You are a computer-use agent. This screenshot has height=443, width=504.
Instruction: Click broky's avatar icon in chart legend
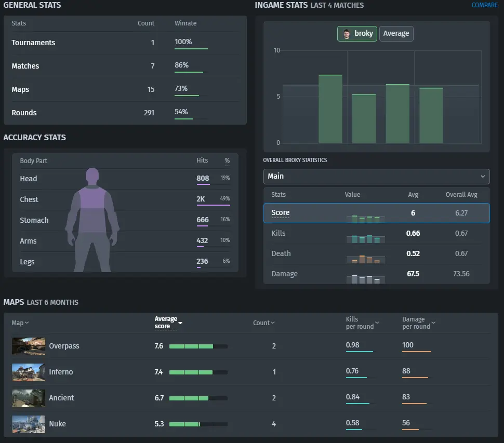(347, 34)
